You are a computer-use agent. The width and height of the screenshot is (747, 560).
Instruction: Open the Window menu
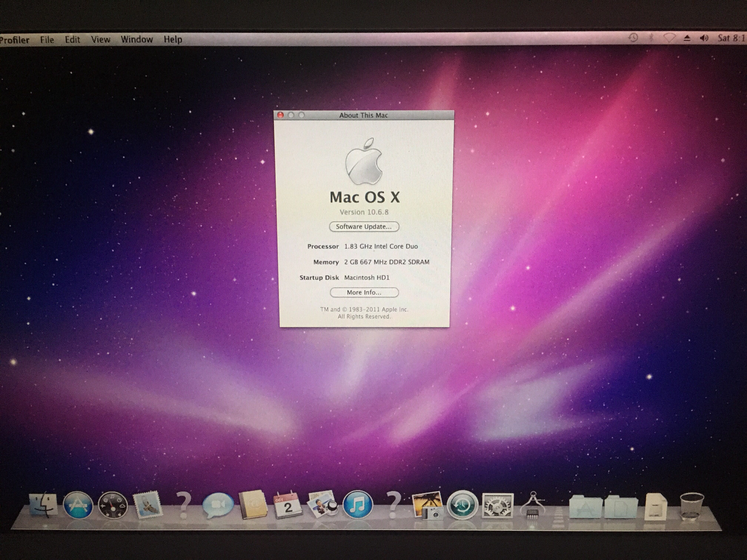coord(137,39)
